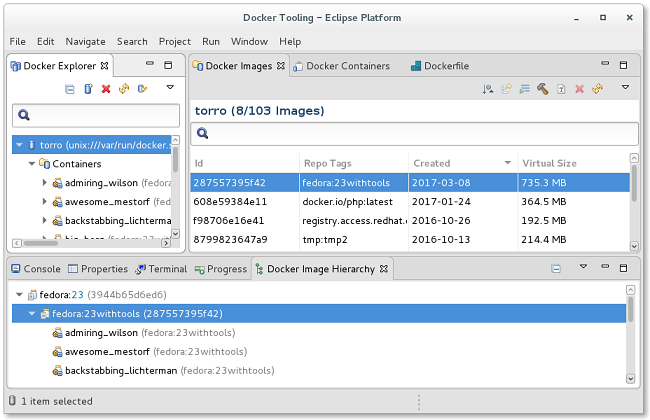650x420 pixels.
Task: Sort by Repo Tags column header
Action: pos(354,163)
